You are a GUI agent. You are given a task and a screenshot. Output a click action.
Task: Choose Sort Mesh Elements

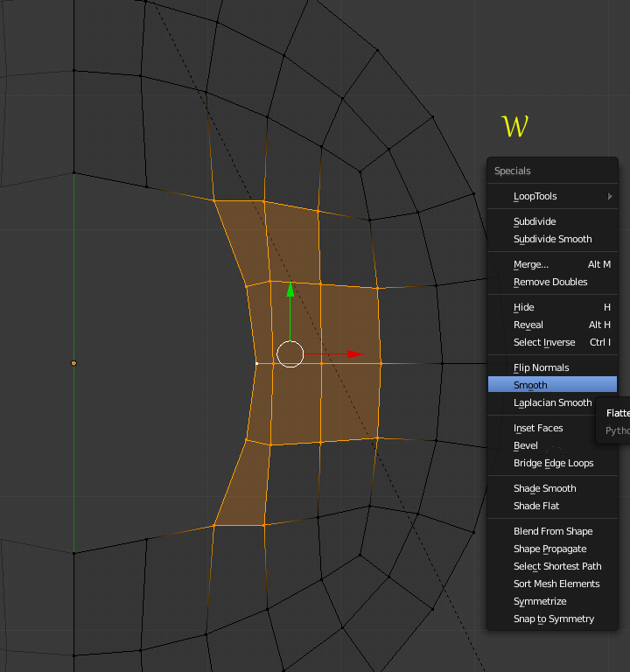(552, 584)
